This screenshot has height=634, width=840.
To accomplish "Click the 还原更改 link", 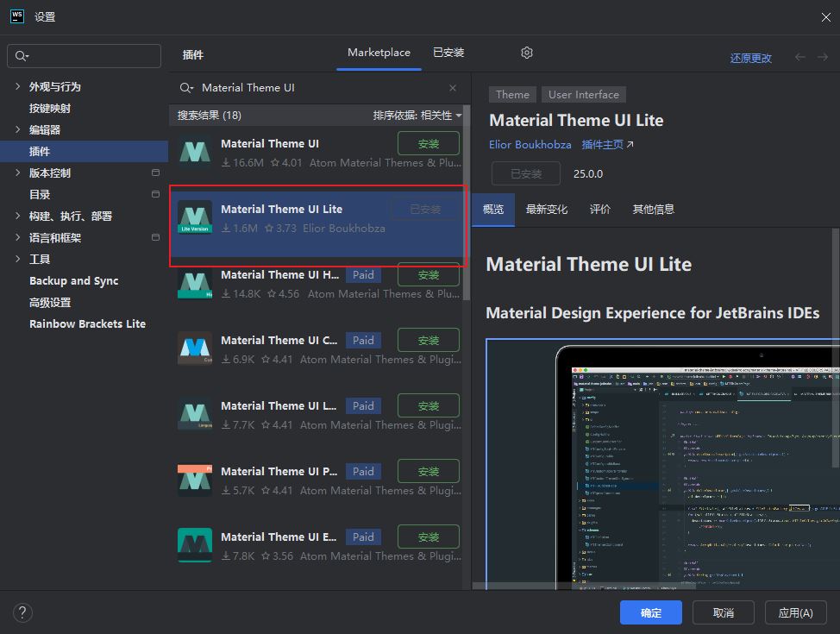I will (750, 58).
